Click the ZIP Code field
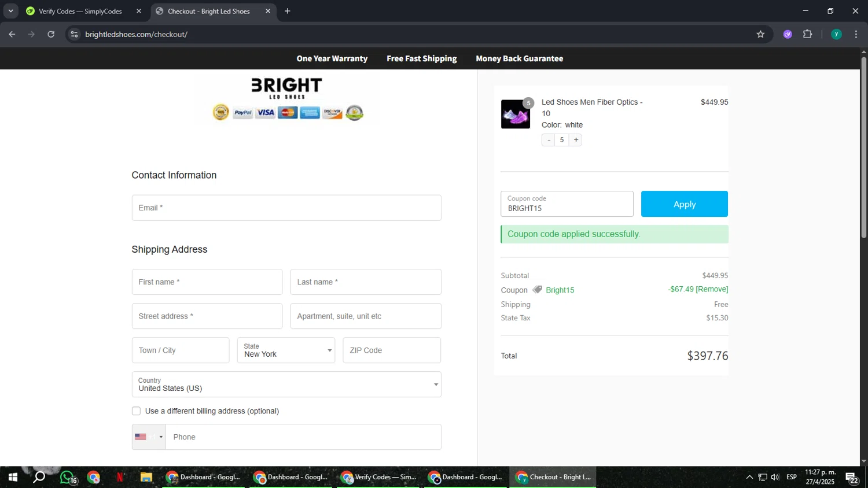Screen dimensions: 868x488 pyautogui.click(x=392, y=350)
